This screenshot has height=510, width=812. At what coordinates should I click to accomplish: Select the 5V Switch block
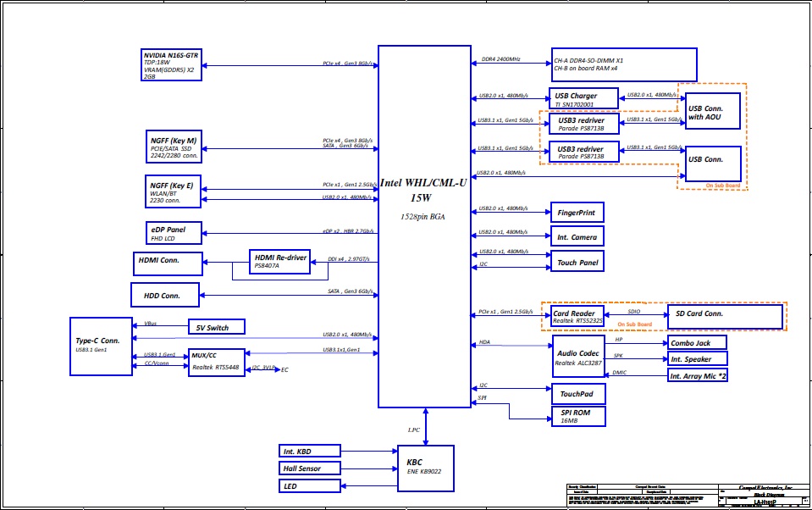[217, 327]
